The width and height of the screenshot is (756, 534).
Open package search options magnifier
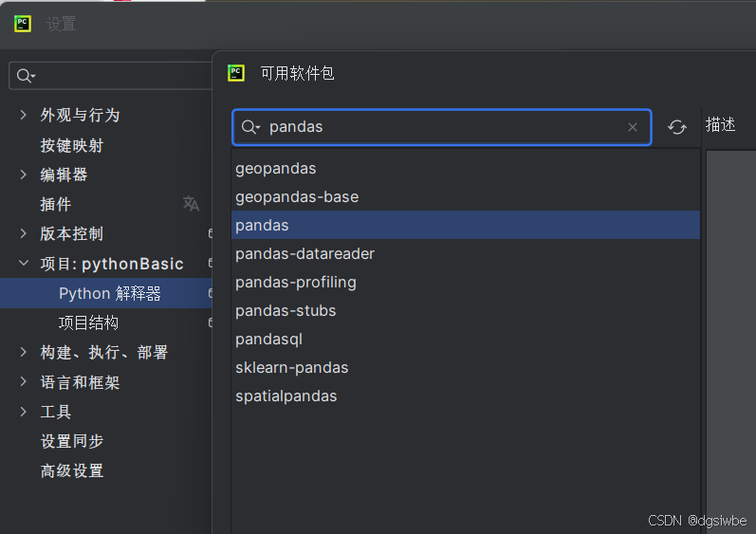click(x=250, y=127)
